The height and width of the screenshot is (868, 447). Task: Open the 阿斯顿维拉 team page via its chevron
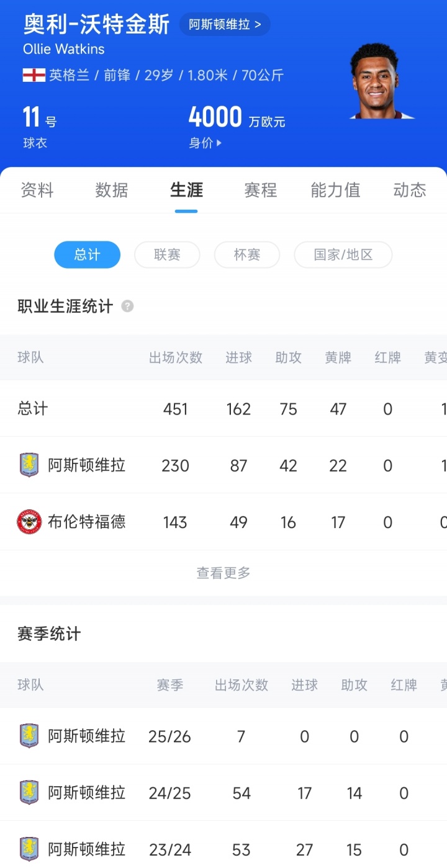pyautogui.click(x=224, y=25)
